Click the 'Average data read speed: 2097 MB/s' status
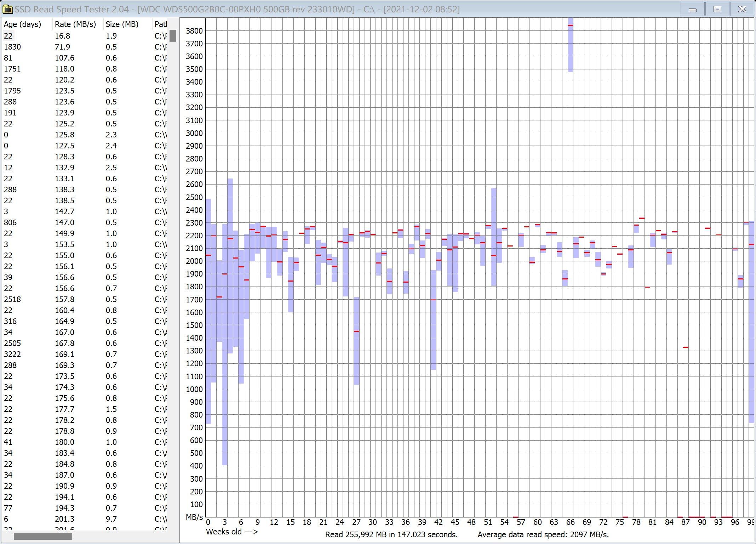 [543, 534]
